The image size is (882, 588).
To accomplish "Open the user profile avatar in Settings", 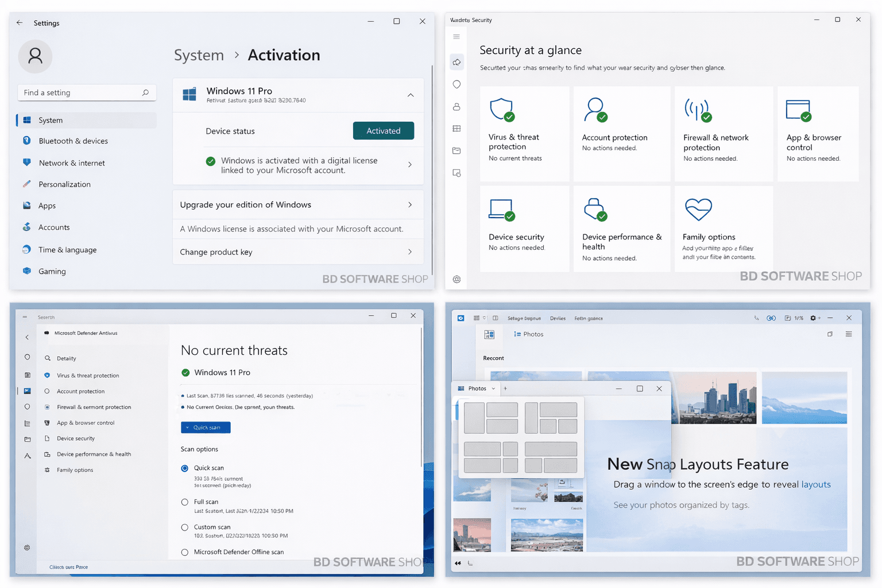I will (x=35, y=56).
